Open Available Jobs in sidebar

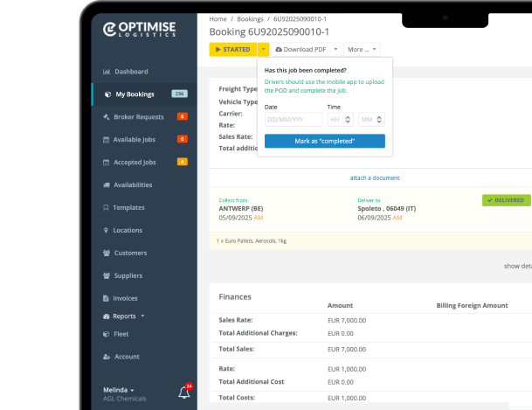[x=134, y=139]
